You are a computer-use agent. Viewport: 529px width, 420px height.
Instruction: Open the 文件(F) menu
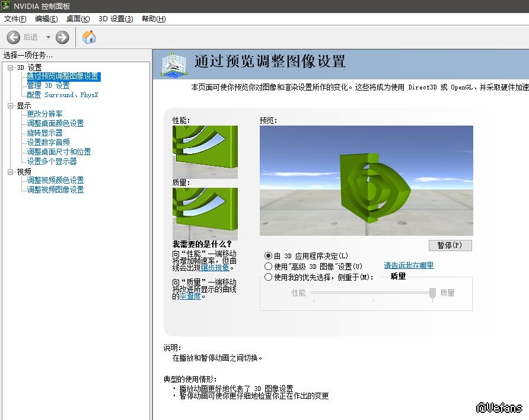point(15,19)
